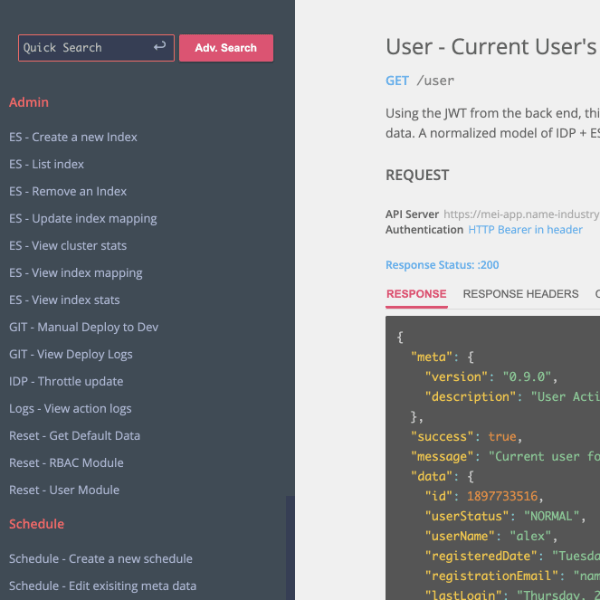Click the "success": true line
Screen dimensions: 600x600
(x=466, y=437)
